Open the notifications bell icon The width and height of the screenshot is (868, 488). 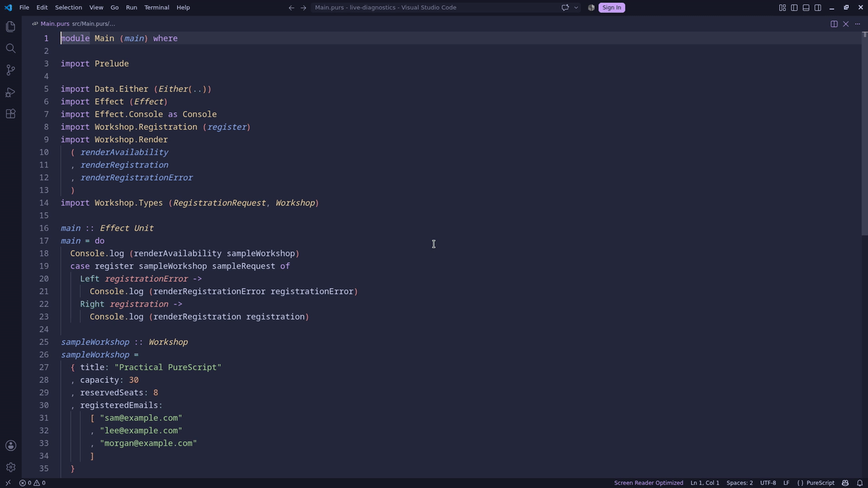coord(860,483)
